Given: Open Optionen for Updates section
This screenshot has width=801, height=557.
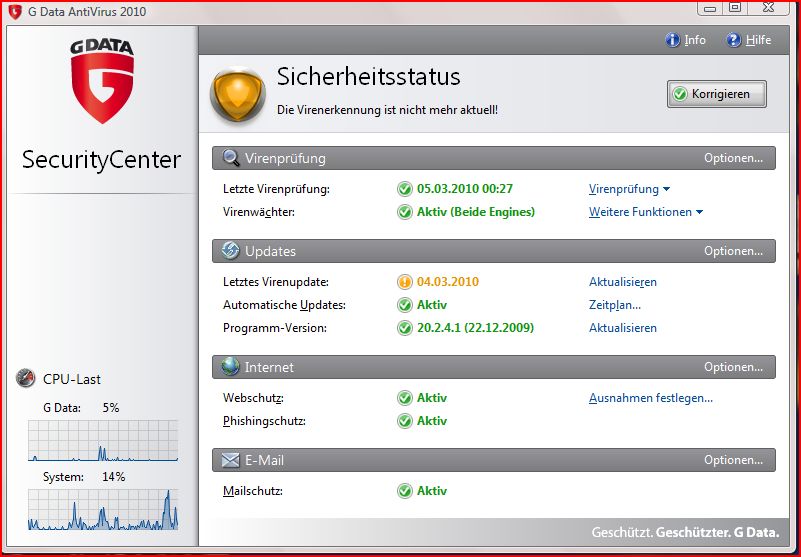Looking at the screenshot, I should point(733,251).
